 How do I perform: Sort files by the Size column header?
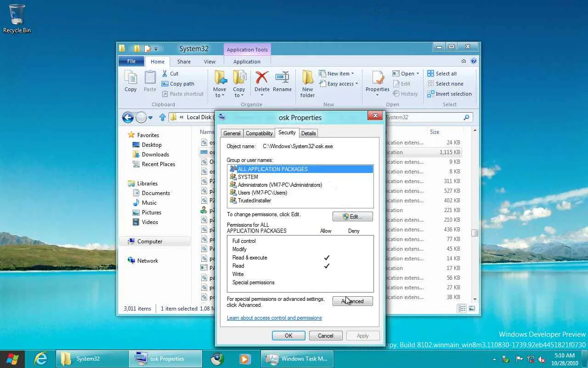tap(435, 132)
